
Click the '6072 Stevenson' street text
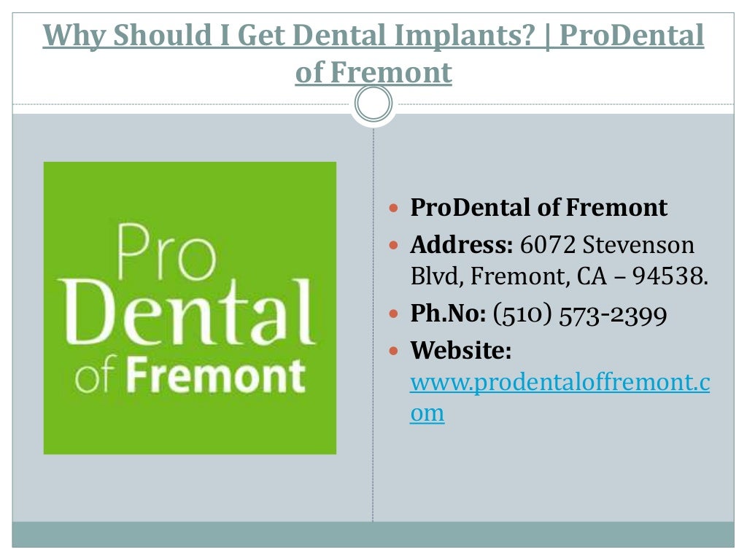pos(607,245)
